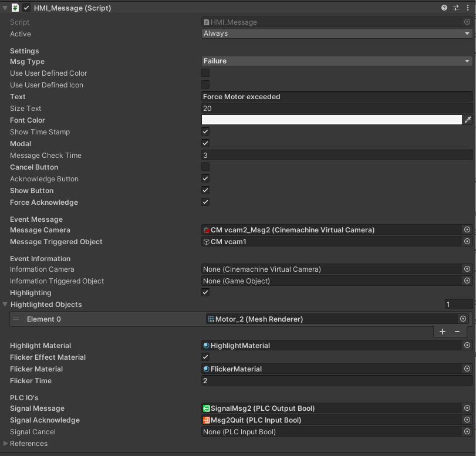
Task: Click the Text field 'Force Motor exceeded'
Action: click(x=337, y=97)
